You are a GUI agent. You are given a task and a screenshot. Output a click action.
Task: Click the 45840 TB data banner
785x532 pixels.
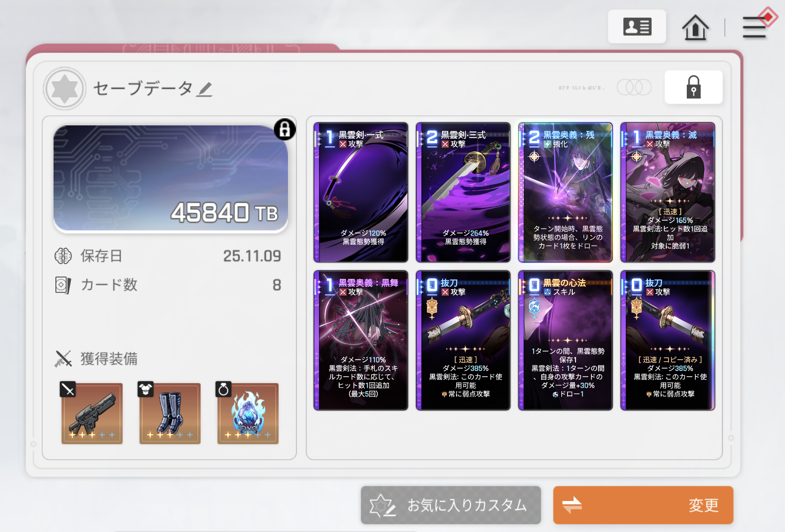click(x=171, y=178)
